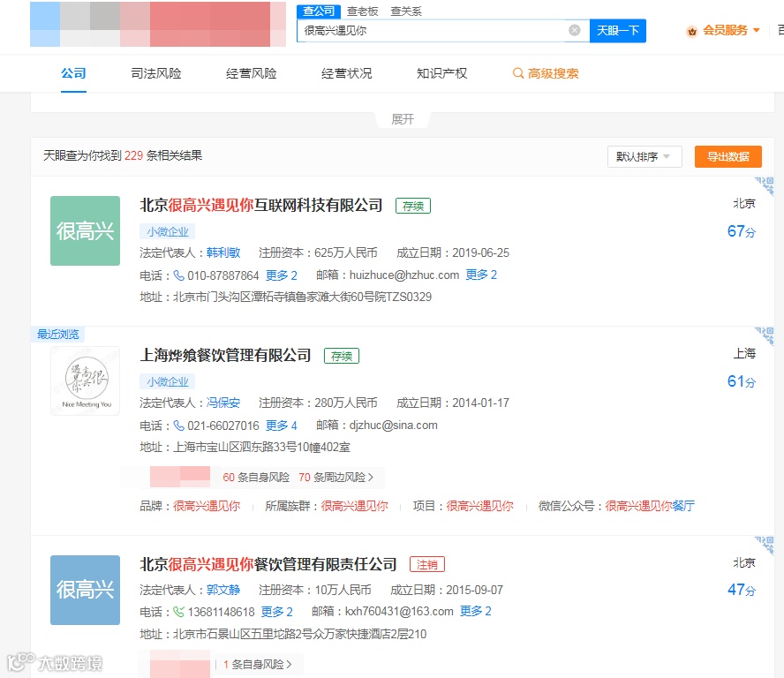Open 项目 很高兴遇见你 link

[479, 506]
